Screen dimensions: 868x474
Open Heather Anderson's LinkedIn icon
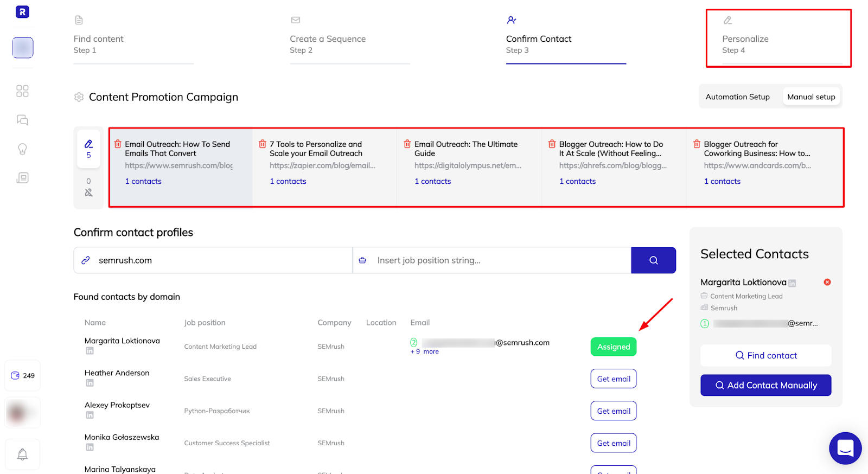pos(90,383)
